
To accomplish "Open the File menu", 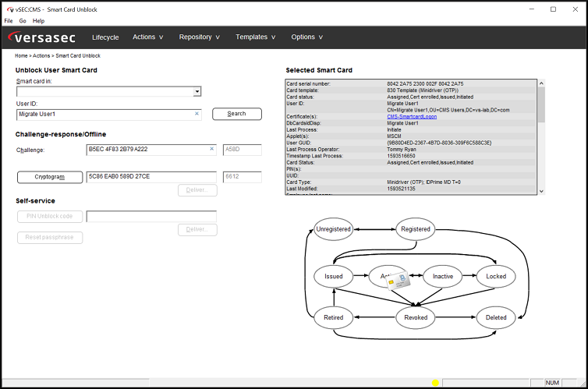I will 9,21.
